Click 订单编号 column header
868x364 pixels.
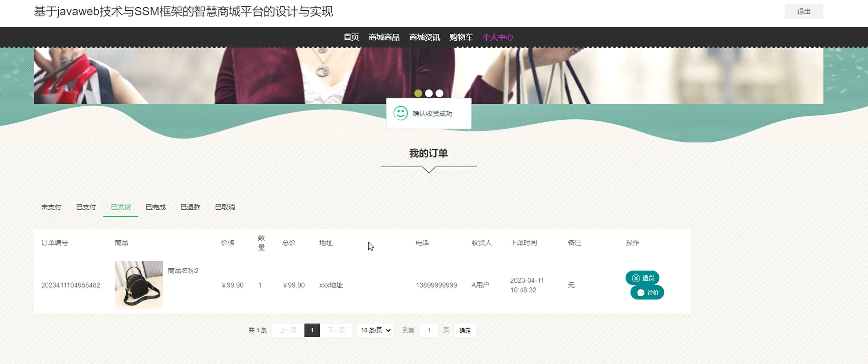click(55, 243)
